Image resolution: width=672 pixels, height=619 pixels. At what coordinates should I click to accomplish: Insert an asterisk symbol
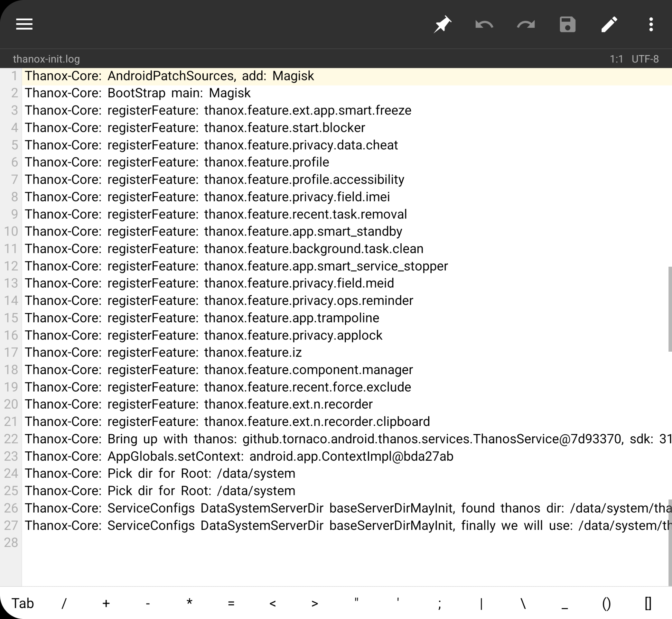(x=189, y=603)
